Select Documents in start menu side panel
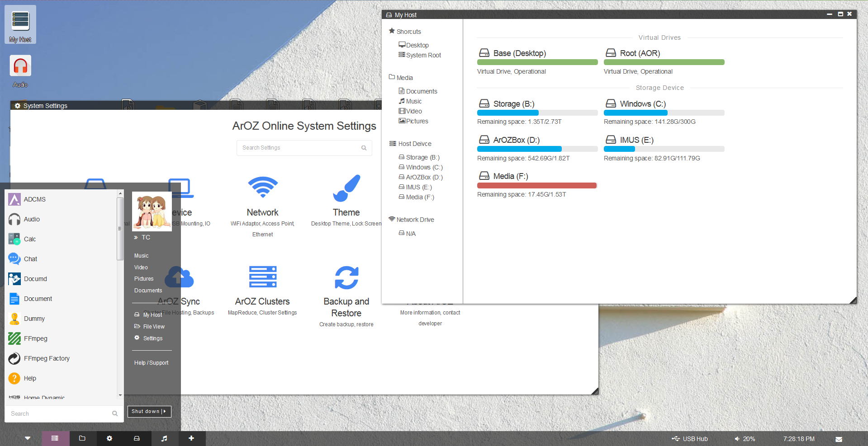The width and height of the screenshot is (868, 446). pos(148,291)
